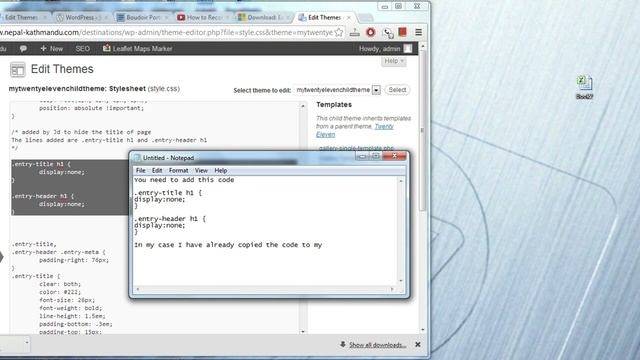Viewport: 640px width, 360px height.
Task: Click the Leaflet Maps Marker toolbar icon
Action: pyautogui.click(x=107, y=48)
